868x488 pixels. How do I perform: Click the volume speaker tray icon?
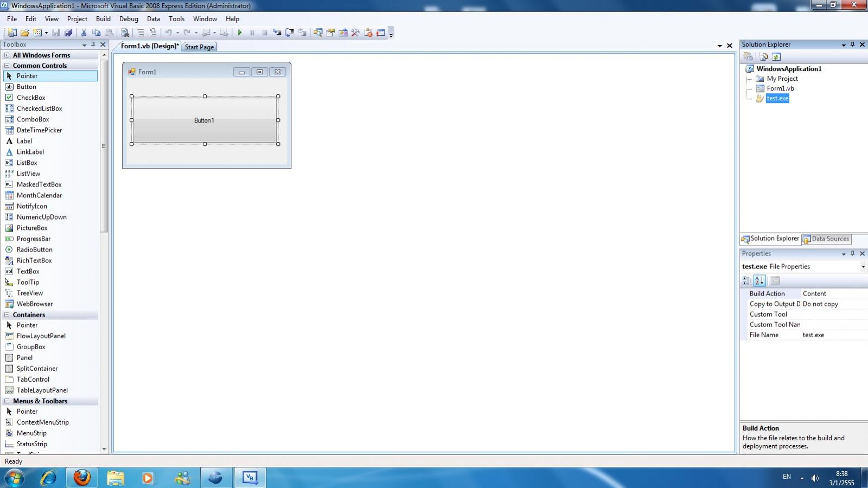815,478
